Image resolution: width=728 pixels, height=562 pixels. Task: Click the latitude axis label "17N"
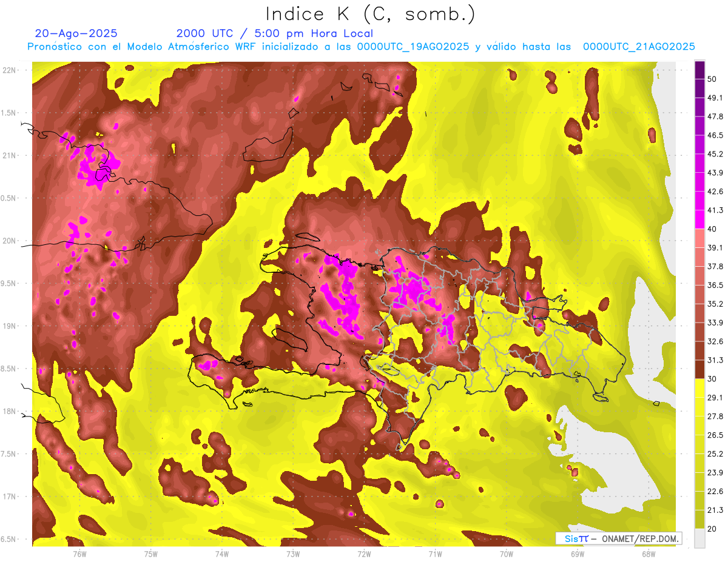(10, 497)
